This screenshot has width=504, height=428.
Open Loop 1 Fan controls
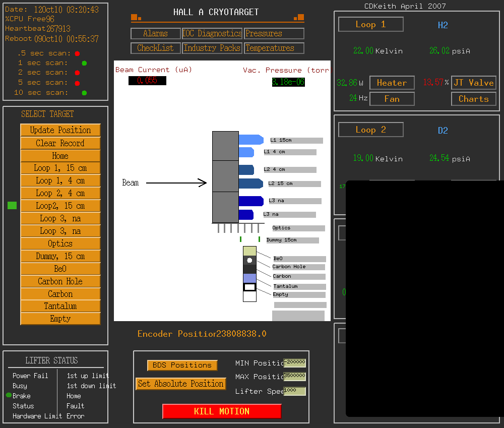[392, 99]
